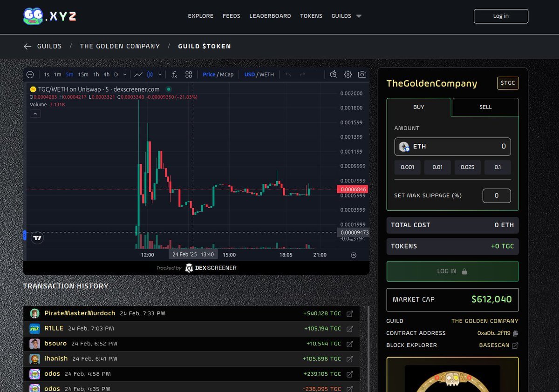Choose the 0.025 ETH preset amount
The width and height of the screenshot is (559, 392).
pyautogui.click(x=468, y=167)
